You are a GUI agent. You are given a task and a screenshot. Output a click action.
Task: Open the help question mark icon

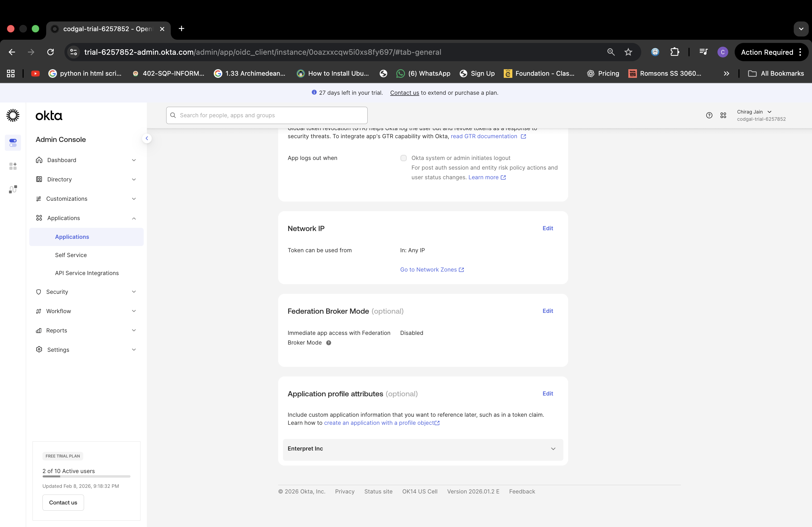coord(709,116)
